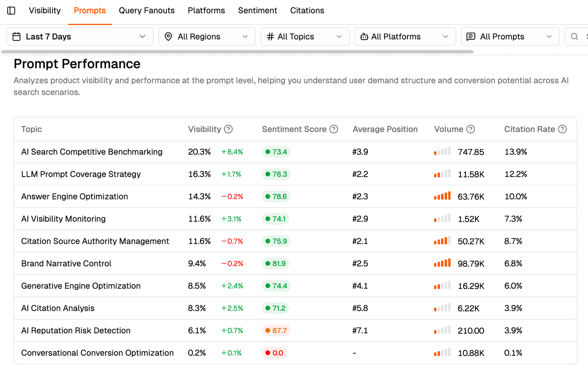Click the 67.7 sentiment score badge
588x371 pixels.
276,330
